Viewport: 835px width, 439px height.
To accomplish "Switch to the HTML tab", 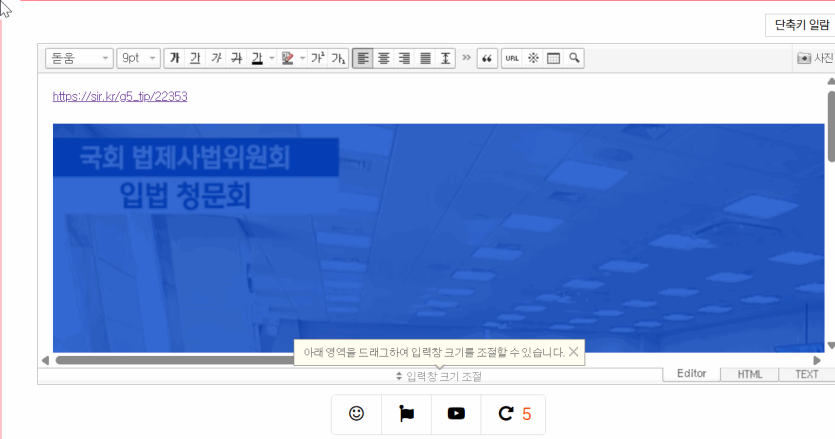I will [750, 375].
